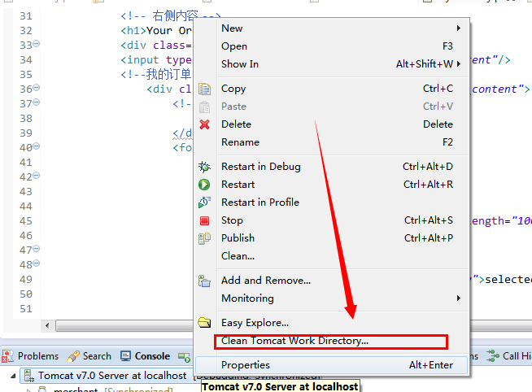Image resolution: width=532 pixels, height=392 pixels.
Task: Click the Restart in Profile icon
Action: point(204,203)
